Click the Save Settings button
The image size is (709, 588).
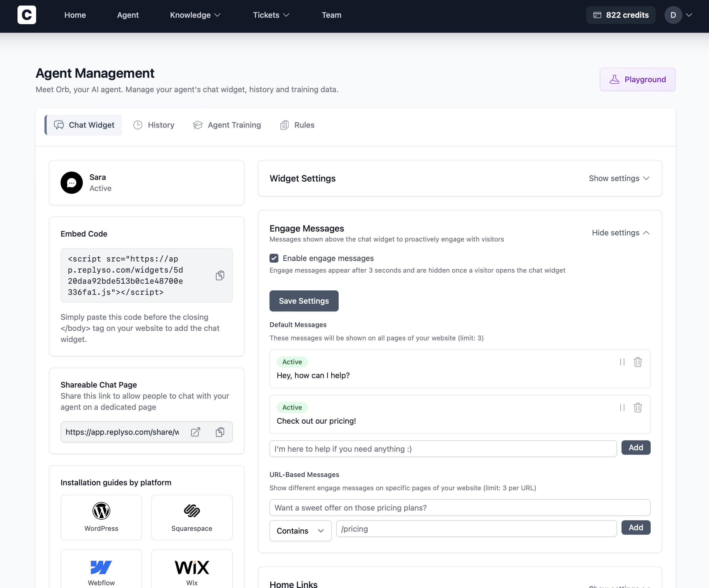304,301
